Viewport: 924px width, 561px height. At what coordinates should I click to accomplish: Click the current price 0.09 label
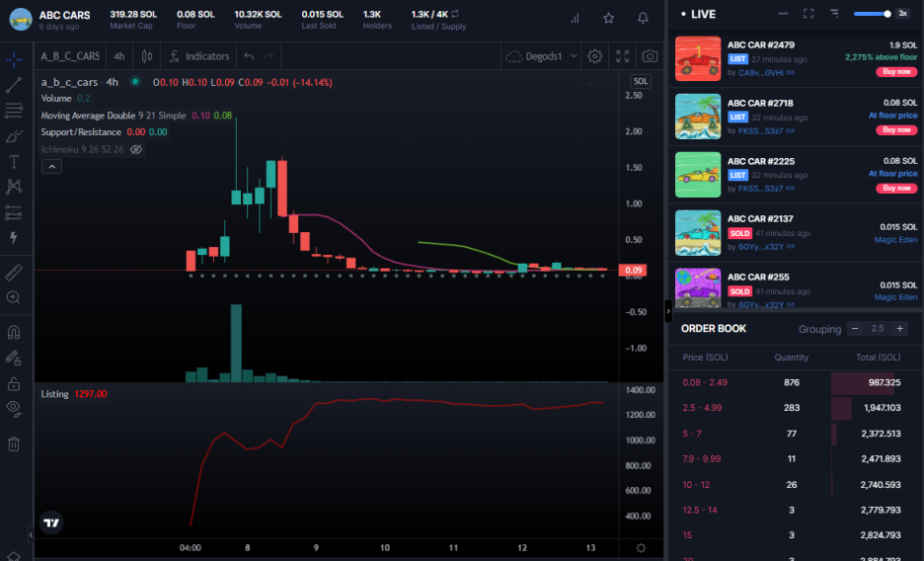click(633, 270)
